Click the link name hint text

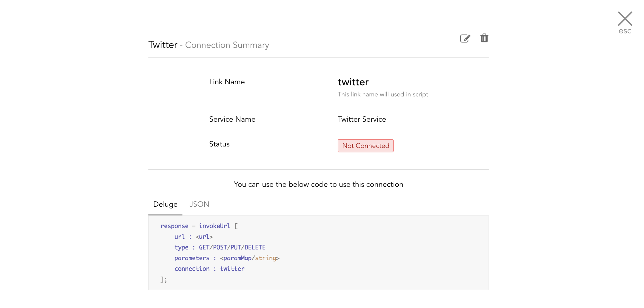point(383,94)
